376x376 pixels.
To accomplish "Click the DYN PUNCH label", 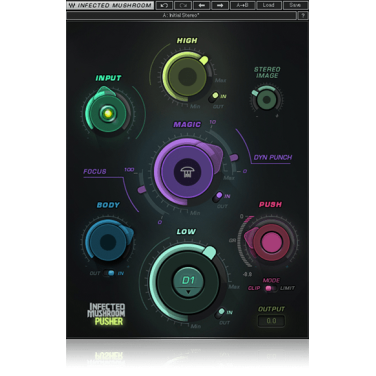I will click(273, 157).
